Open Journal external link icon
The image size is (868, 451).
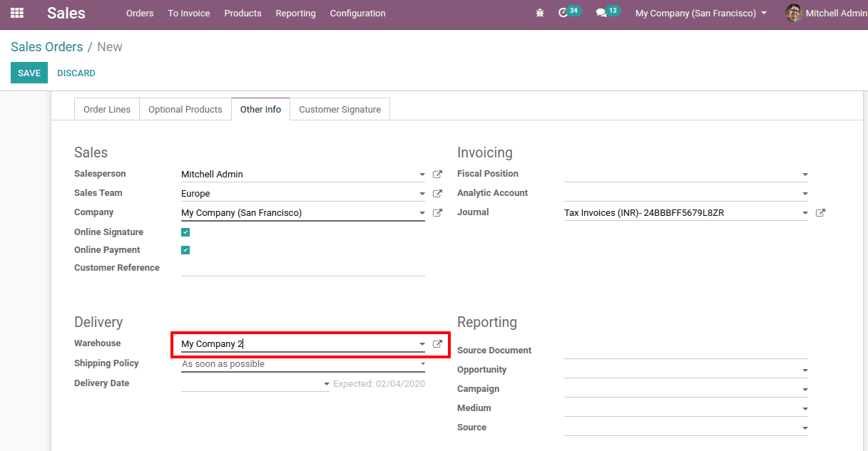(820, 212)
